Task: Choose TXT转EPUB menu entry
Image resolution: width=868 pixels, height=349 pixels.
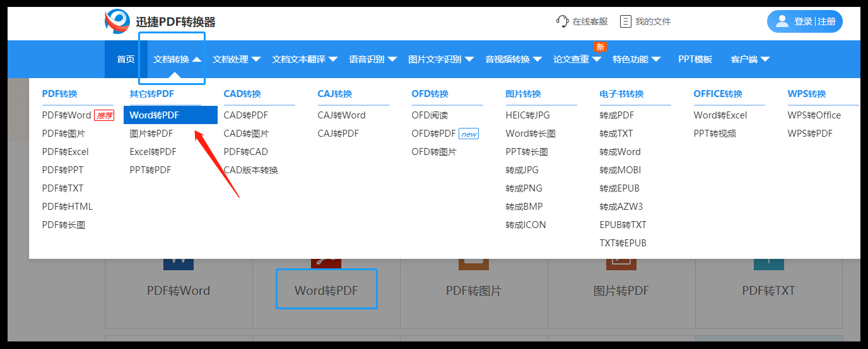Action: [x=623, y=243]
